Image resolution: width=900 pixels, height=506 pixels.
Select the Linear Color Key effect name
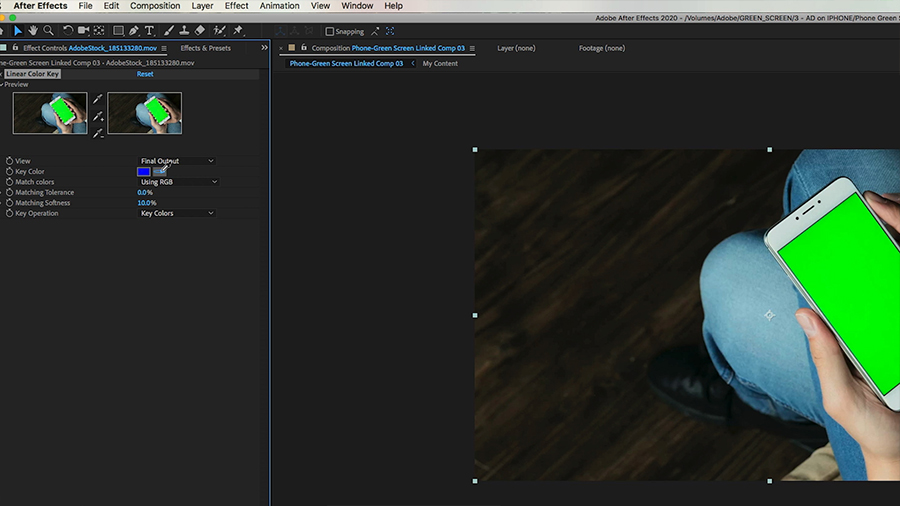click(33, 74)
